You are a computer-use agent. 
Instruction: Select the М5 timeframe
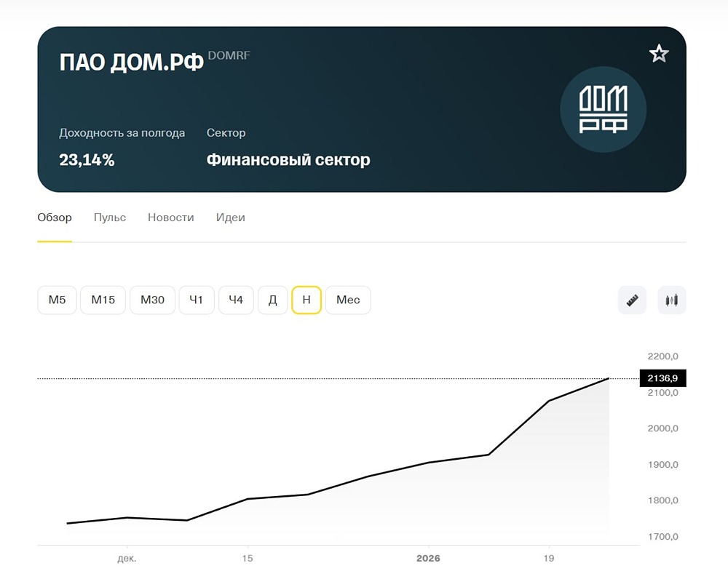tap(56, 300)
